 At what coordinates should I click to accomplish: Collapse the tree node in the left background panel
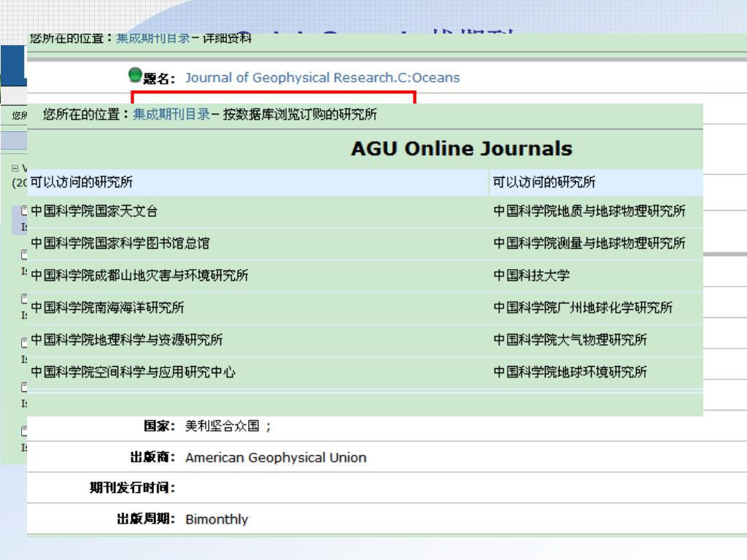(15, 168)
